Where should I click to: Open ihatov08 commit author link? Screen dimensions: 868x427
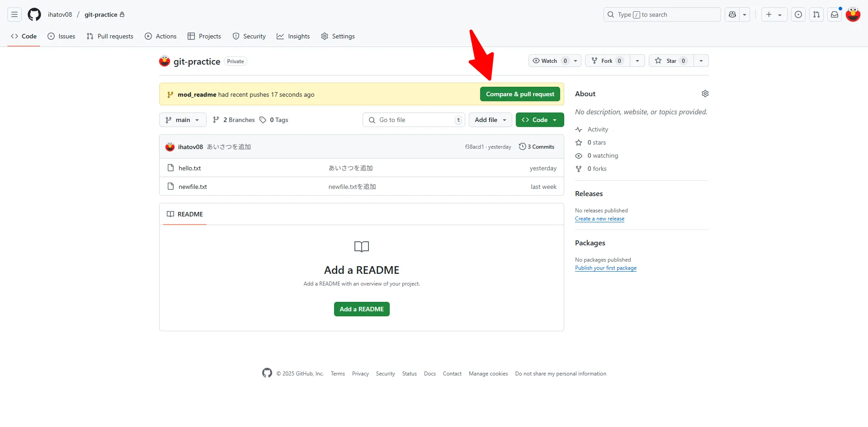pyautogui.click(x=190, y=147)
